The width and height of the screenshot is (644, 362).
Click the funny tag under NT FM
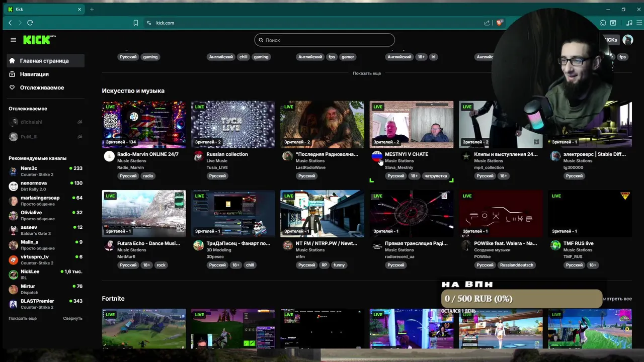[x=339, y=265]
